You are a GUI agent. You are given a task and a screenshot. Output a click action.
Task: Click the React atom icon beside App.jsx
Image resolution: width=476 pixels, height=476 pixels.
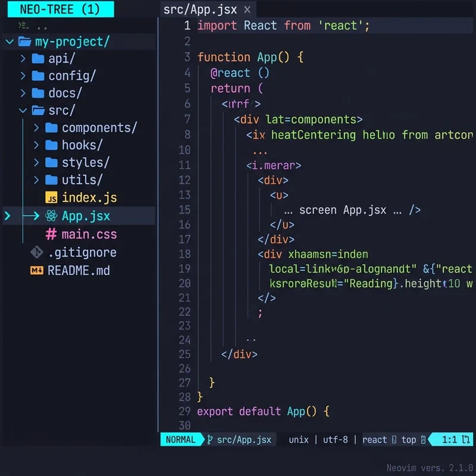pos(51,216)
